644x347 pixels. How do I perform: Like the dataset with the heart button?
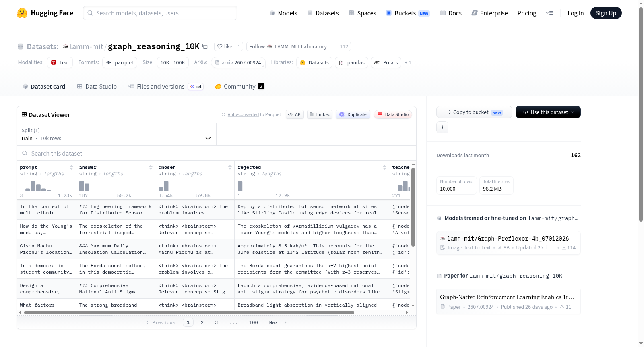[225, 46]
